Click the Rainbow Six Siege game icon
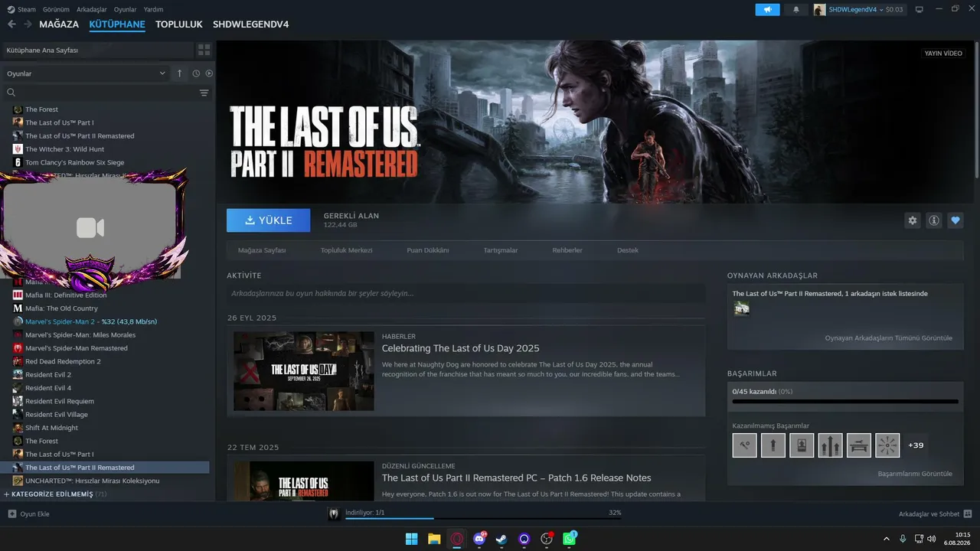Screen dimensions: 980x551 coord(18,162)
